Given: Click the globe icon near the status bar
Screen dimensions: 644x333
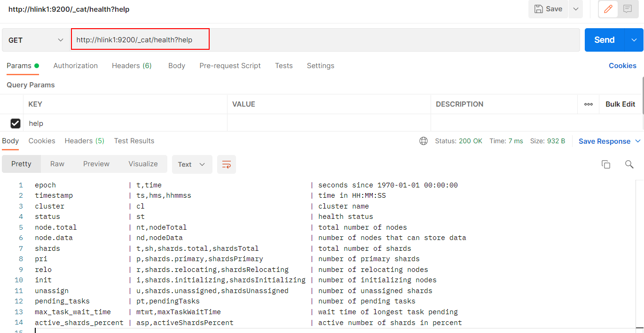Looking at the screenshot, I should [x=423, y=140].
